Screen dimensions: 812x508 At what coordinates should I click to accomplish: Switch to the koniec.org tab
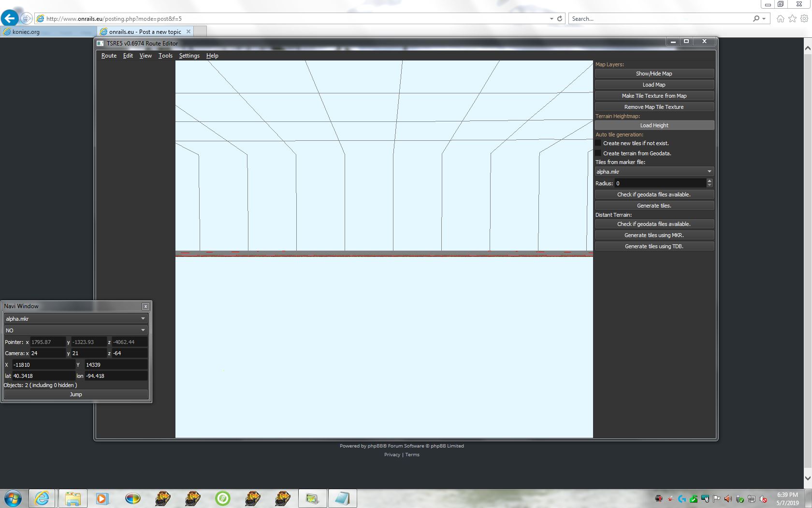point(48,31)
